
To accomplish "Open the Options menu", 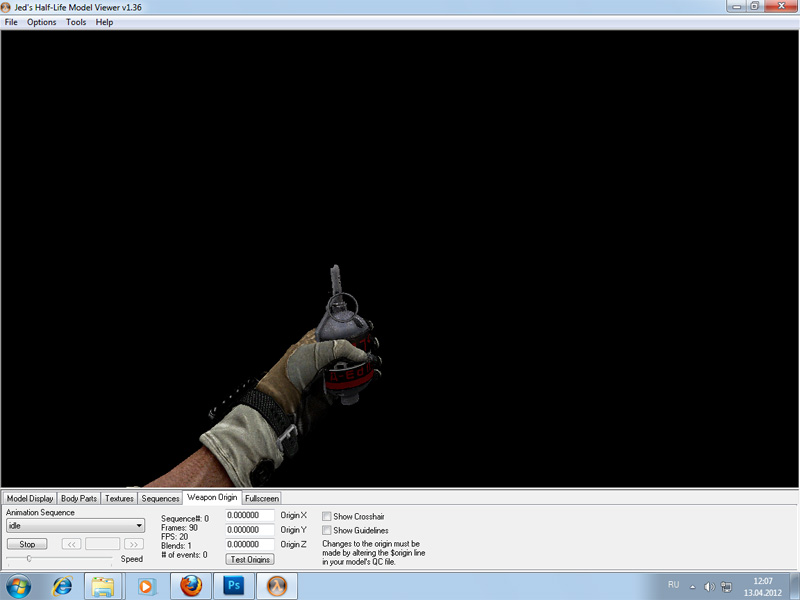I will 42,22.
